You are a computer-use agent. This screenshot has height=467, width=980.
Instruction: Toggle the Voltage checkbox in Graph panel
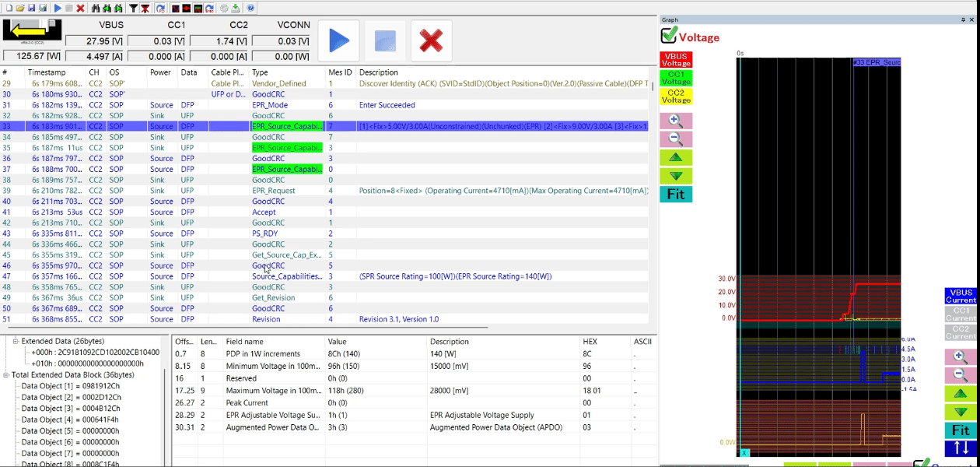pos(669,36)
